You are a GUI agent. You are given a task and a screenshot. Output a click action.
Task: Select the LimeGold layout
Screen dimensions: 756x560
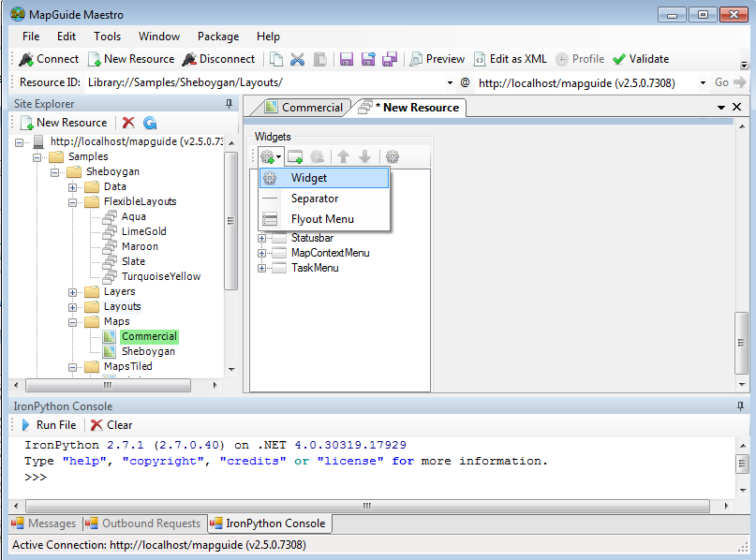(143, 231)
